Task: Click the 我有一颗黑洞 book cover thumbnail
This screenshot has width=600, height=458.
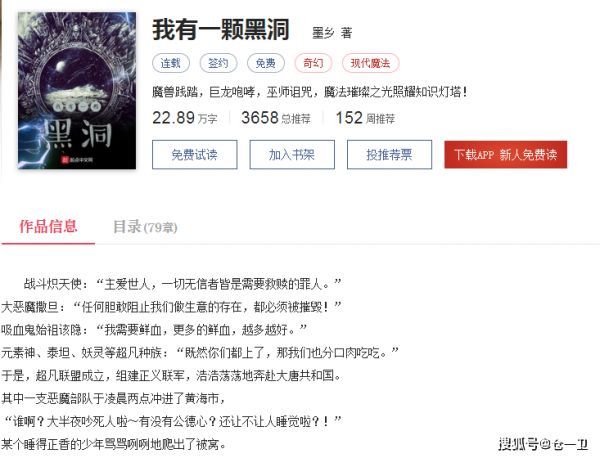Action: tap(77, 90)
